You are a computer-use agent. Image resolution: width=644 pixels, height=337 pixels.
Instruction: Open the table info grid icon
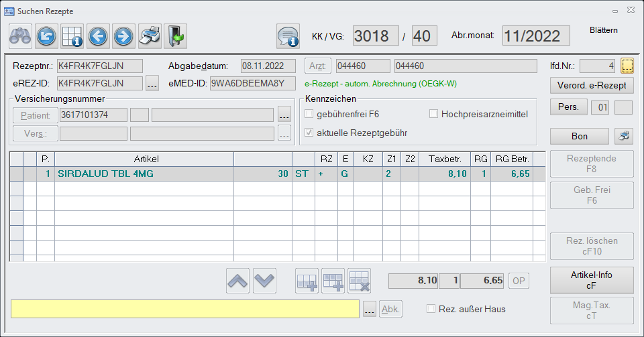click(72, 35)
